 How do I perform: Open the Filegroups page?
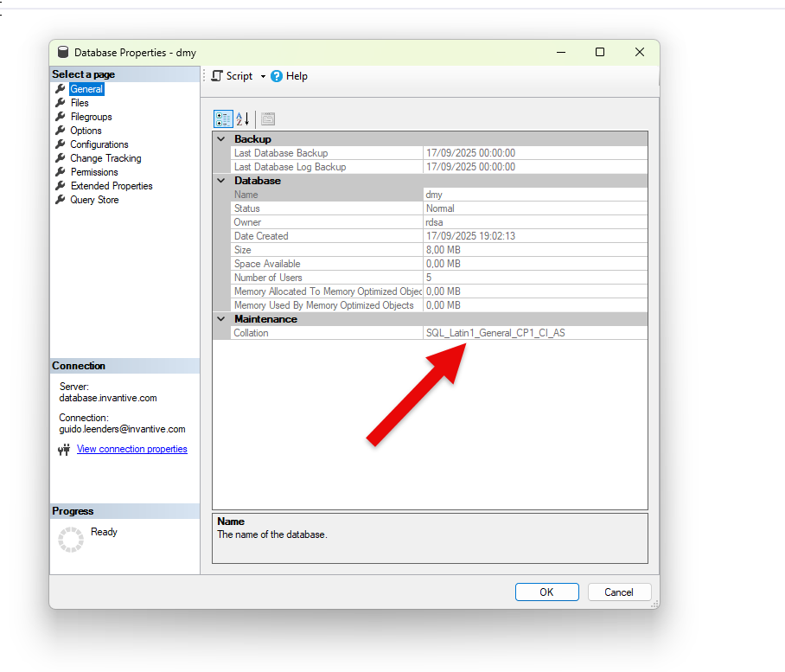[x=91, y=117]
